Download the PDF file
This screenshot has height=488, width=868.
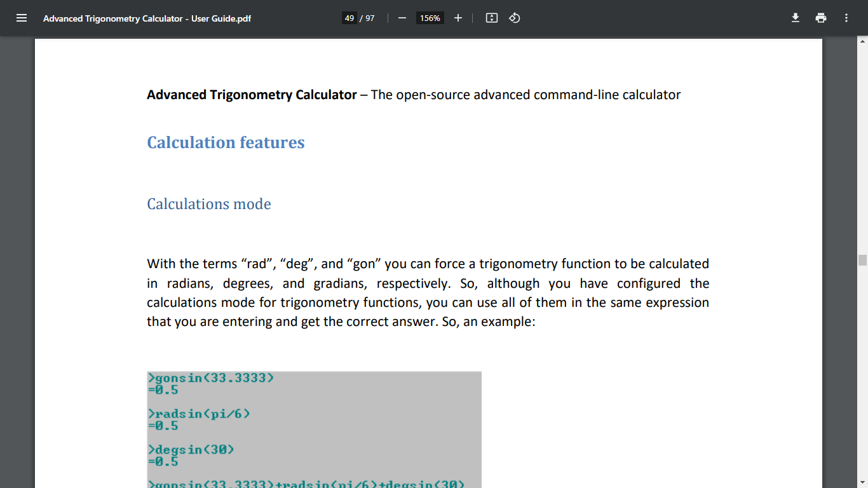click(x=796, y=18)
